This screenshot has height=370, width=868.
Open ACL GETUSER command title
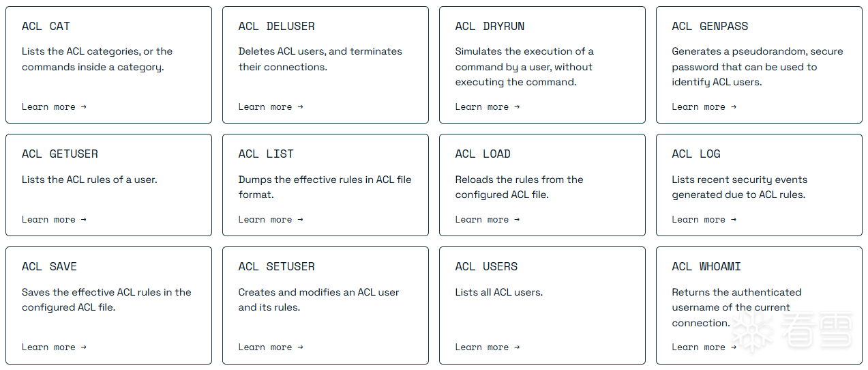click(x=59, y=154)
